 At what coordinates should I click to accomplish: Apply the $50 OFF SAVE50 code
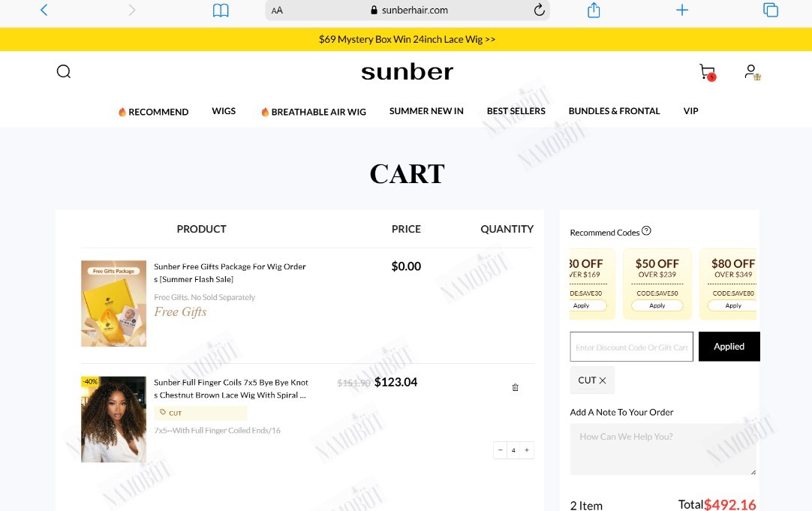click(x=657, y=305)
